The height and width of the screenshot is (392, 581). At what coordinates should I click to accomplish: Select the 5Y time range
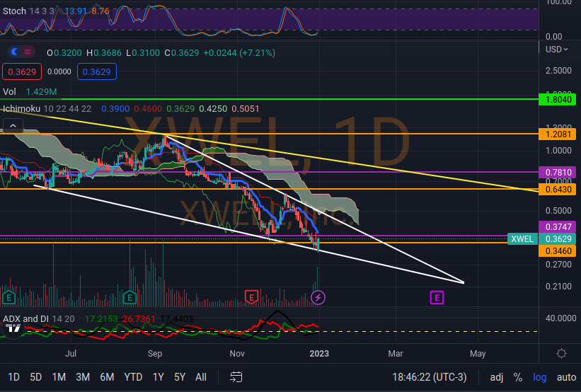point(180,377)
